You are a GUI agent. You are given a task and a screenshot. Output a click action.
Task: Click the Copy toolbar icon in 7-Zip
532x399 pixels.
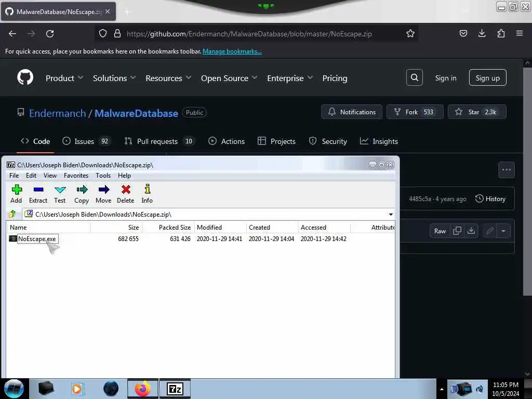pyautogui.click(x=82, y=194)
